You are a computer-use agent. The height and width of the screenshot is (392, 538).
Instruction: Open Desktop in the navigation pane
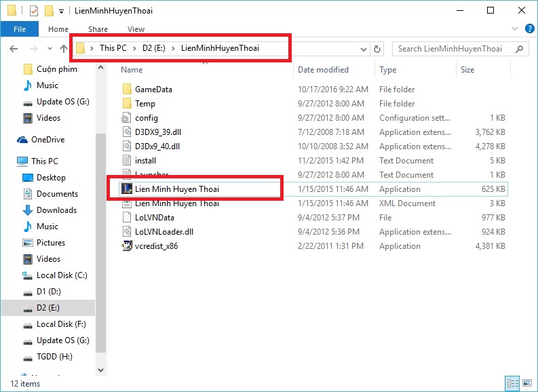[x=51, y=177]
